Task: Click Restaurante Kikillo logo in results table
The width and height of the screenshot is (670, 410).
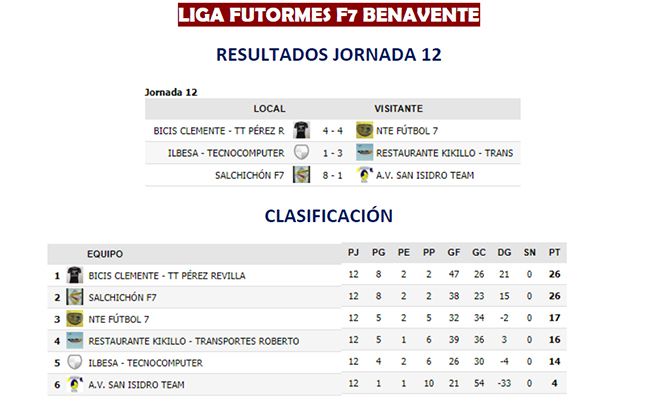Action: 363,153
